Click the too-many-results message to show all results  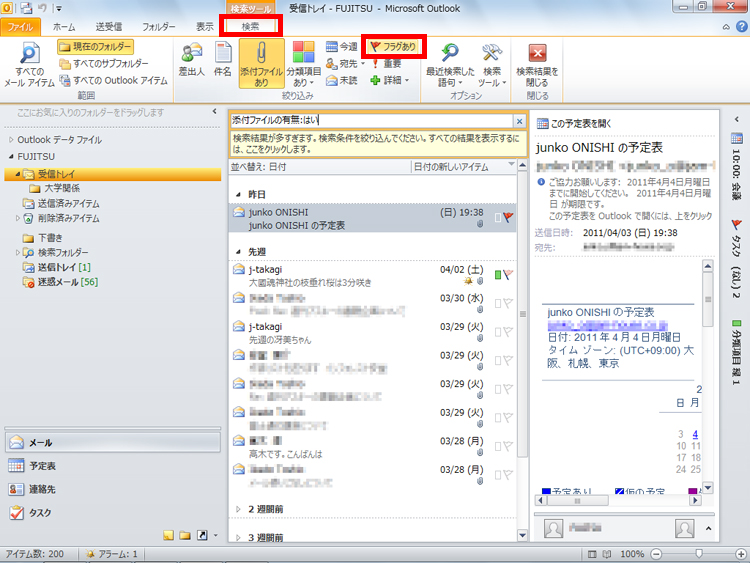[x=378, y=144]
